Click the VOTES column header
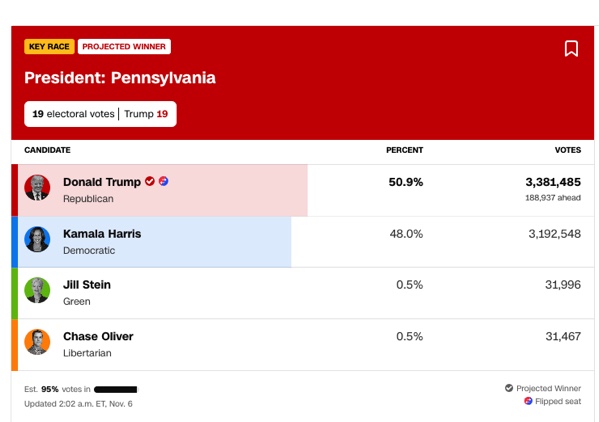The image size is (599, 422). point(568,150)
